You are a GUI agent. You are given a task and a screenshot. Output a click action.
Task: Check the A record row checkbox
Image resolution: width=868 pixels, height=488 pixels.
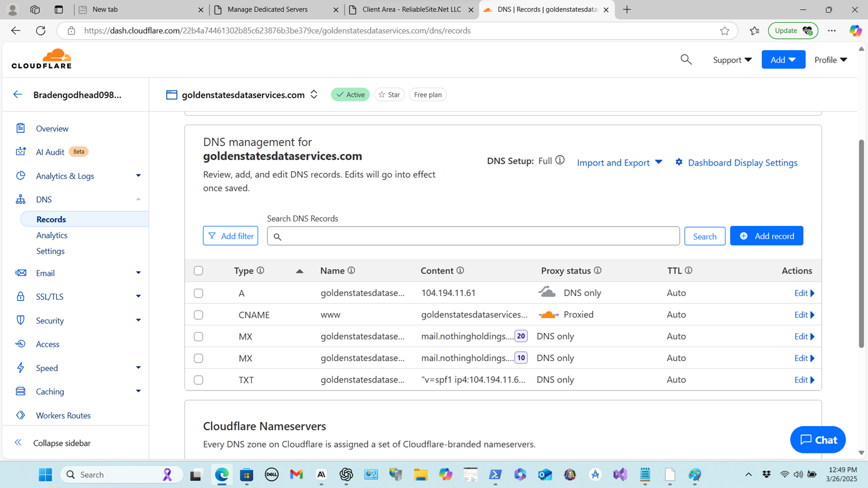198,293
